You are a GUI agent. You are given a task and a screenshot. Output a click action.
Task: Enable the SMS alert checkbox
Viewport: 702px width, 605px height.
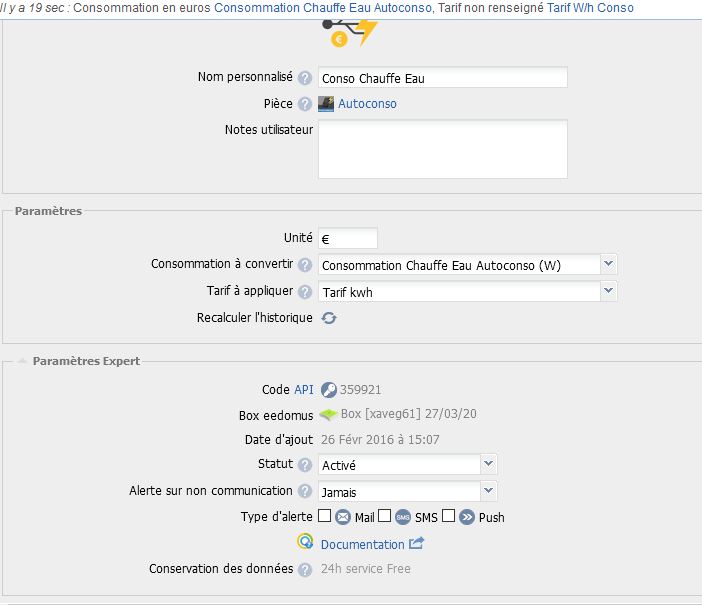[385, 516]
